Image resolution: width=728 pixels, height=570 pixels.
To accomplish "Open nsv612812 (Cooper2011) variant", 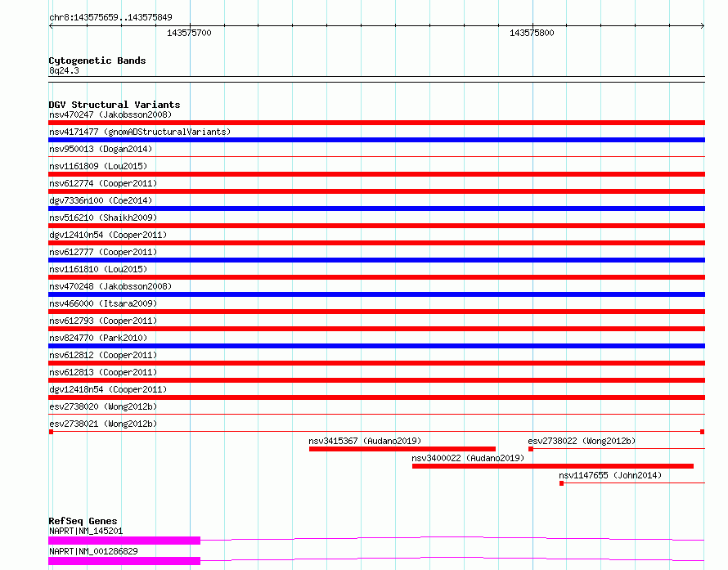I will pyautogui.click(x=103, y=355).
